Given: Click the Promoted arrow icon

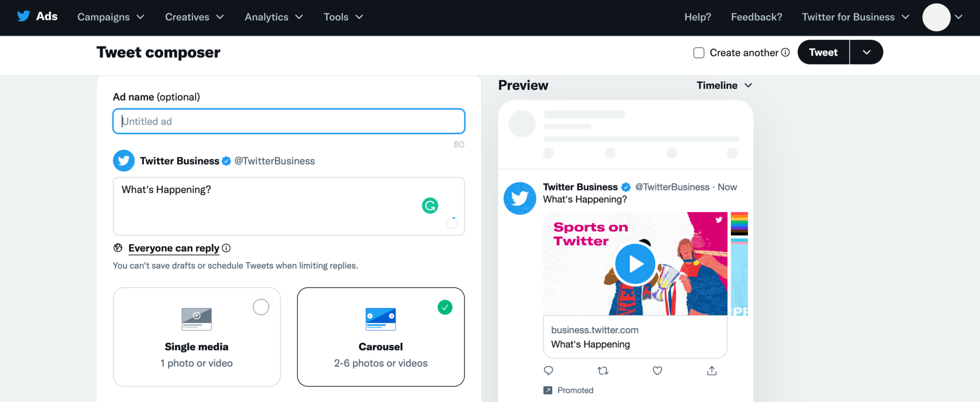Looking at the screenshot, I should point(548,390).
